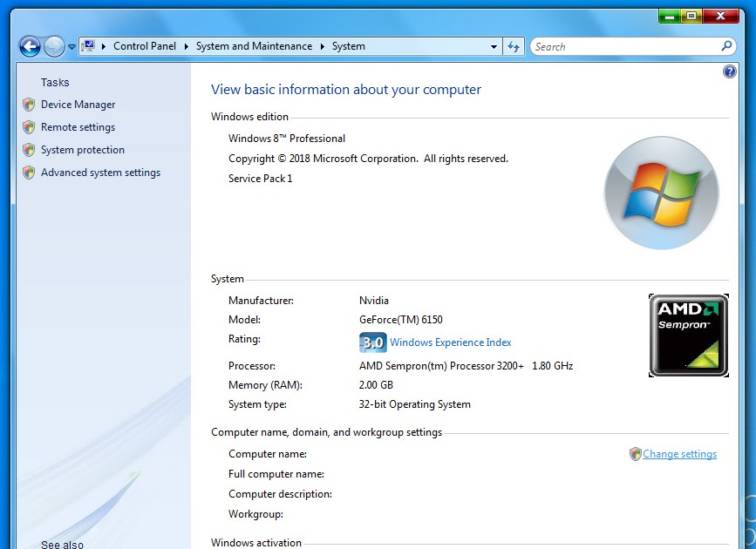Click the 'Service Pack 1' text
The image size is (756, 549).
pos(261,179)
